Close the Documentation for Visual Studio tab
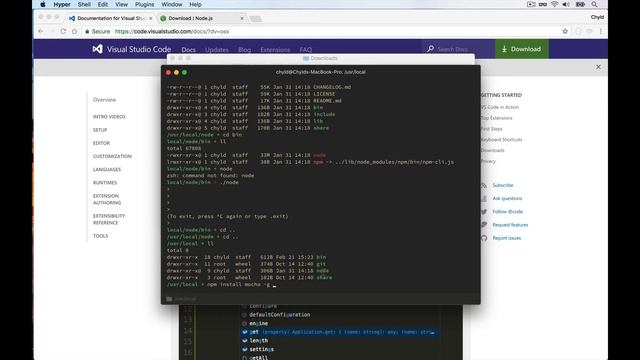 [x=151, y=18]
